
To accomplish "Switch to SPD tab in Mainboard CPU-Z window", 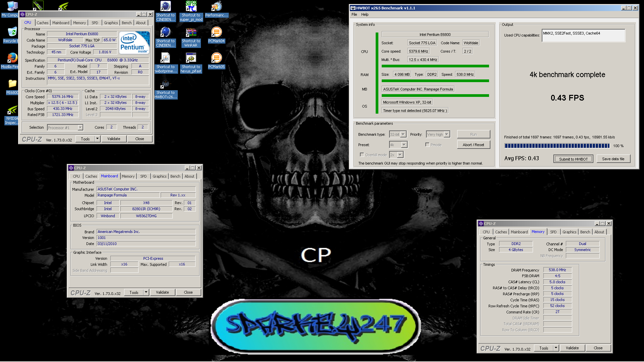I will 144,176.
